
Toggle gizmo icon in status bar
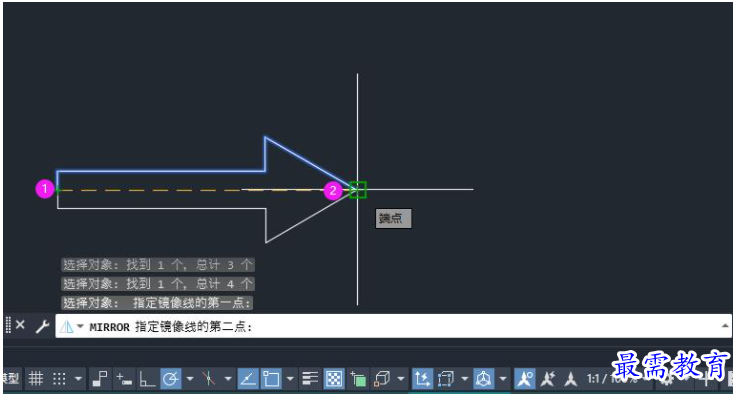(x=483, y=379)
